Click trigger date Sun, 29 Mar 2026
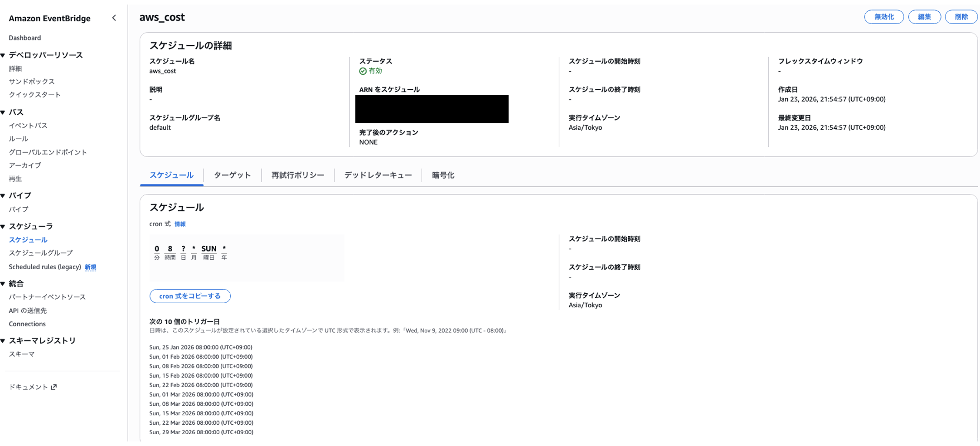The width and height of the screenshot is (980, 446). (x=201, y=432)
